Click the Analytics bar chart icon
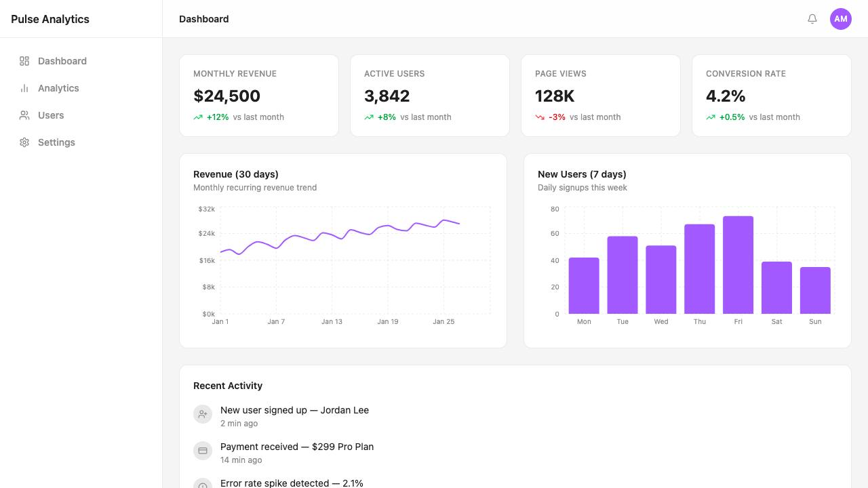 click(x=24, y=88)
